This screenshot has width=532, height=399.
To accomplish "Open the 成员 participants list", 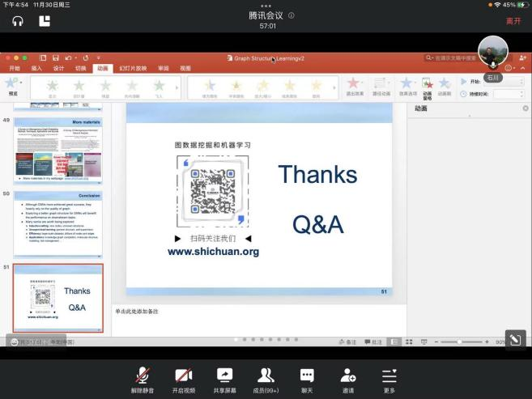I will pyautogui.click(x=266, y=377).
